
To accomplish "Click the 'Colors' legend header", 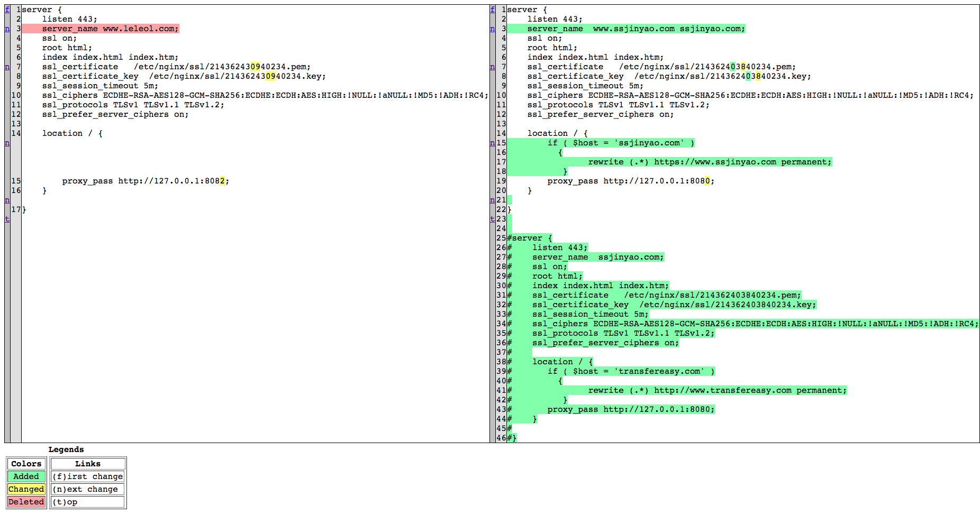I will pos(26,464).
